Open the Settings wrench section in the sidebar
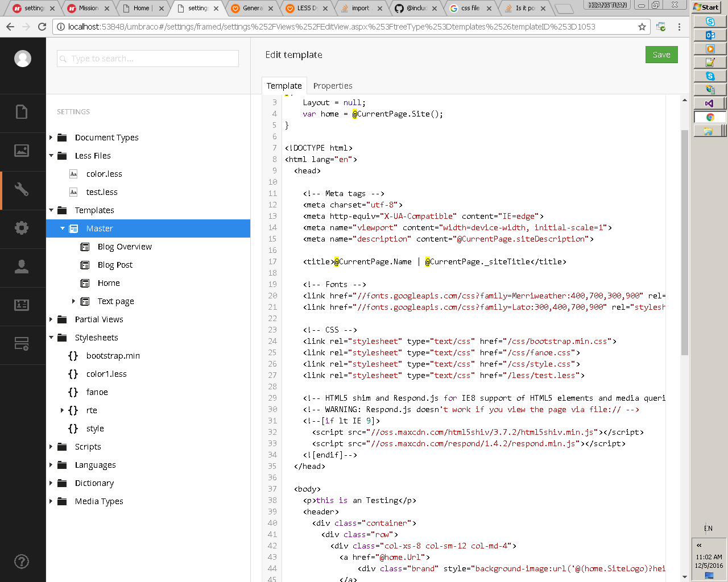 (22, 189)
